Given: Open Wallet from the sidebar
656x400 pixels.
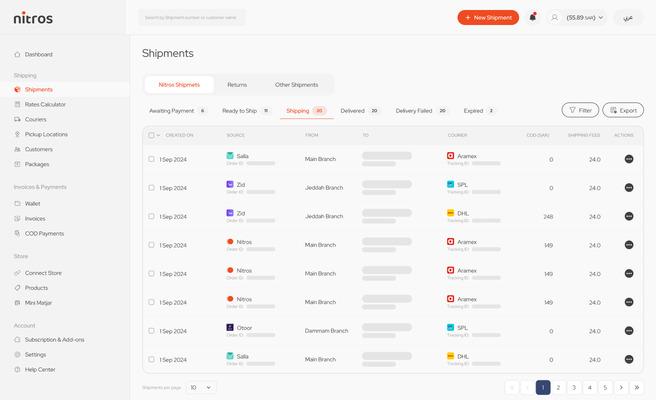Looking at the screenshot, I should click(x=32, y=203).
